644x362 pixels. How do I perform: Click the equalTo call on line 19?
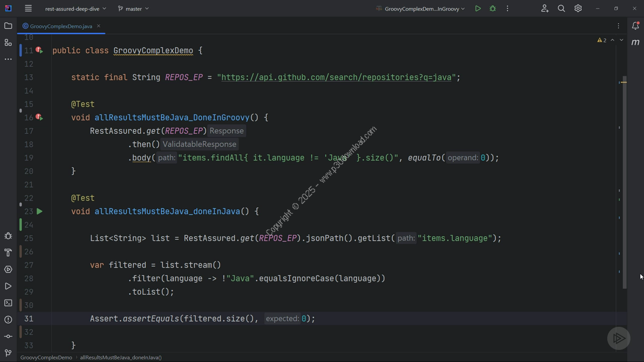click(x=425, y=158)
